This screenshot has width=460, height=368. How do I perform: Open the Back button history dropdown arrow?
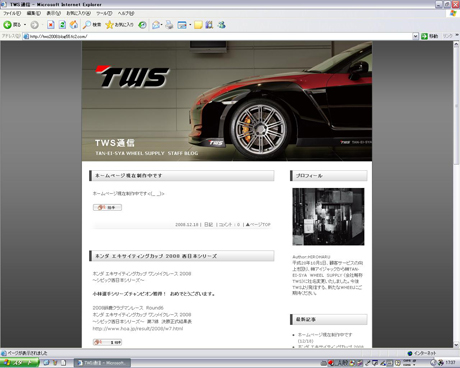(25, 25)
